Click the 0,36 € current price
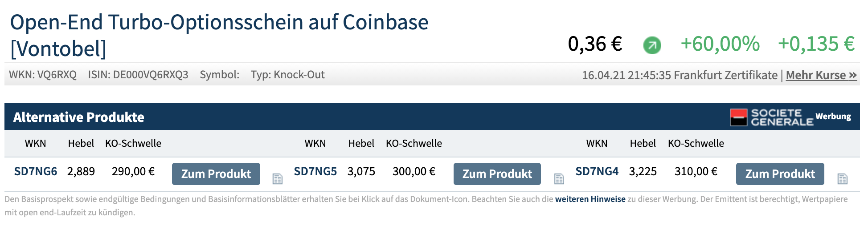The width and height of the screenshot is (868, 234). [x=595, y=44]
